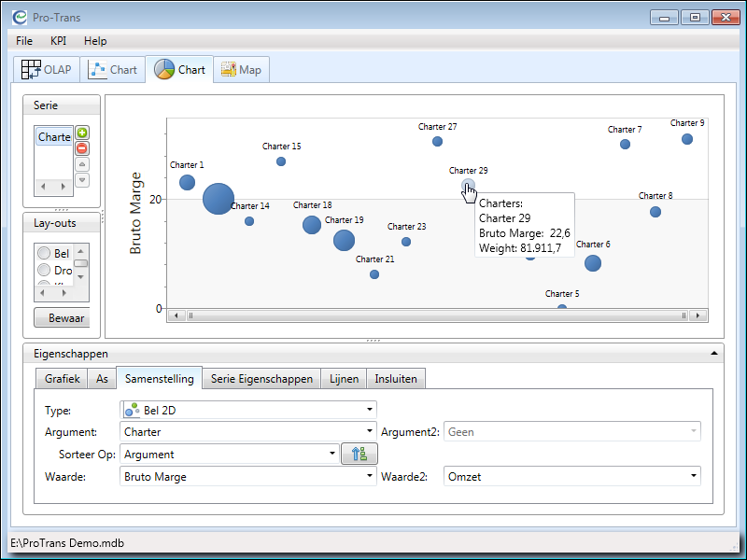
Task: Expand the Waarde2 Omzet dropdown
Action: [x=694, y=476]
